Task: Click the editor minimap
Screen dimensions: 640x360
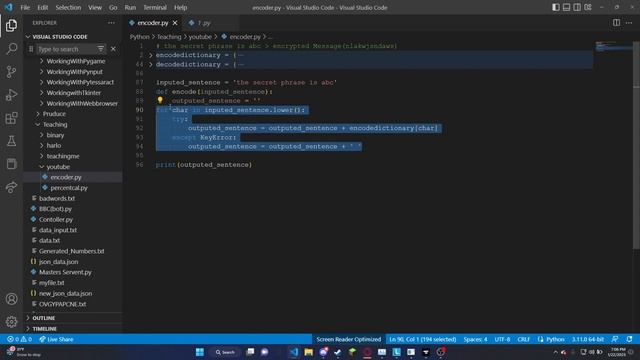Action: 613,47
